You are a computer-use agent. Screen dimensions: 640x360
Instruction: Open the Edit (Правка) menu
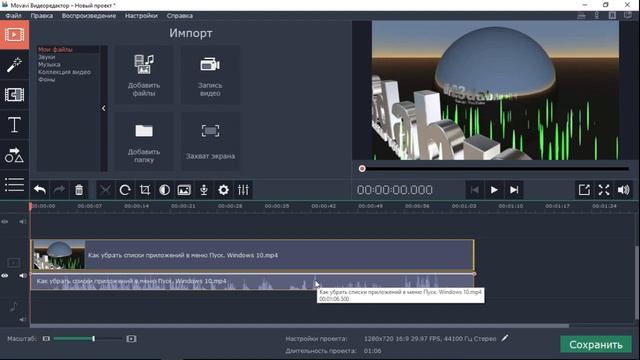click(x=42, y=16)
